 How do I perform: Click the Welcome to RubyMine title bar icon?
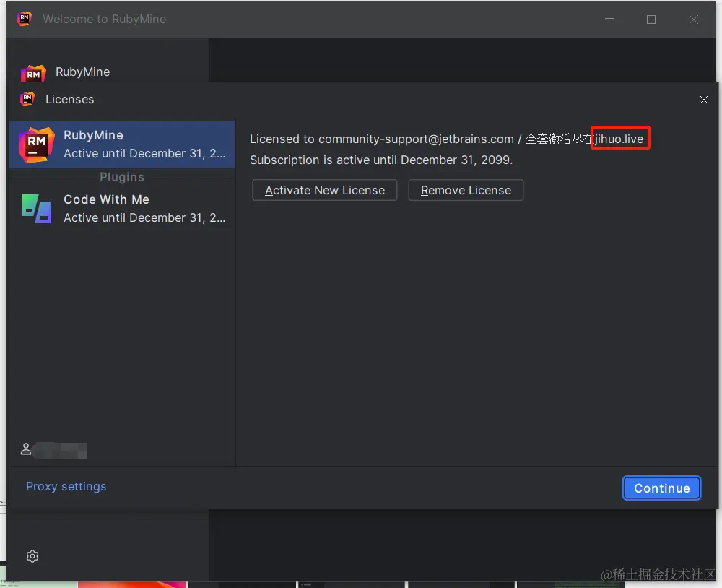tap(25, 19)
